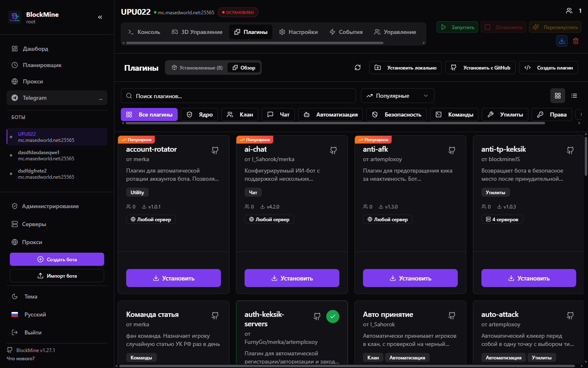The height and width of the screenshot is (368, 588).
Task: Click Установить локально button
Action: [x=406, y=67]
